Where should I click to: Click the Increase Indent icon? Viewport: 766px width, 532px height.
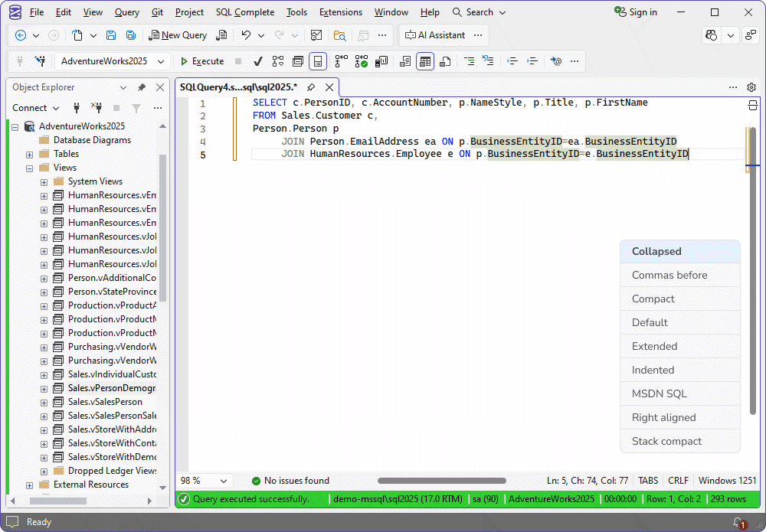coord(532,61)
